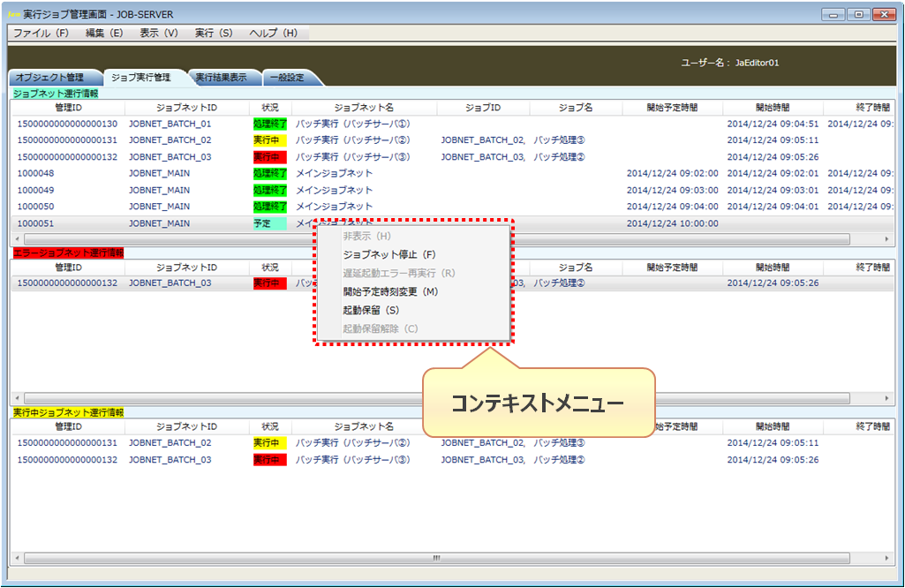This screenshot has width=905, height=588.
Task: Open the 編集 (E) menu
Action: pos(104,33)
